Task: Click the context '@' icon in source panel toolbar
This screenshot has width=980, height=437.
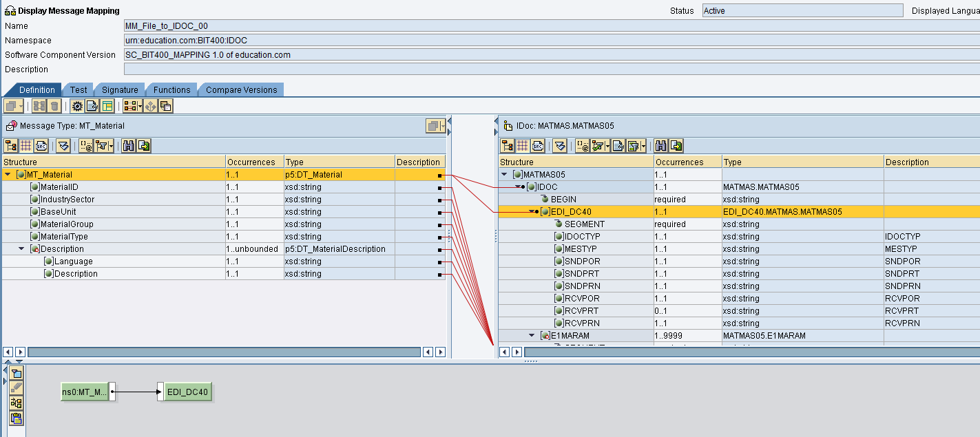Action: pyautogui.click(x=86, y=146)
